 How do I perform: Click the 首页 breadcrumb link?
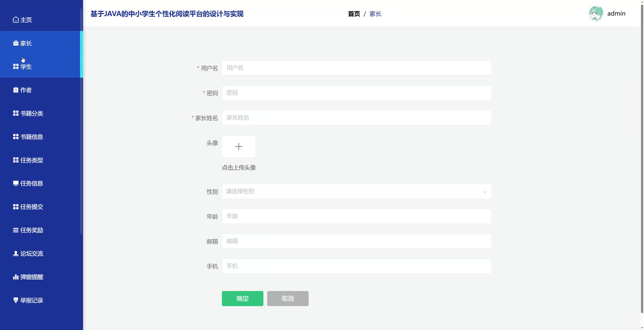tap(354, 14)
